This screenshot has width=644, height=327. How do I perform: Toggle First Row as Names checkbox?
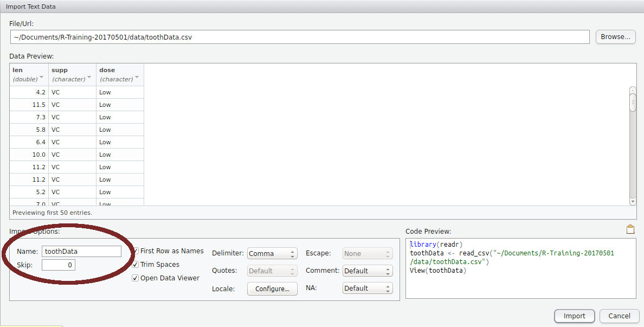click(x=136, y=251)
